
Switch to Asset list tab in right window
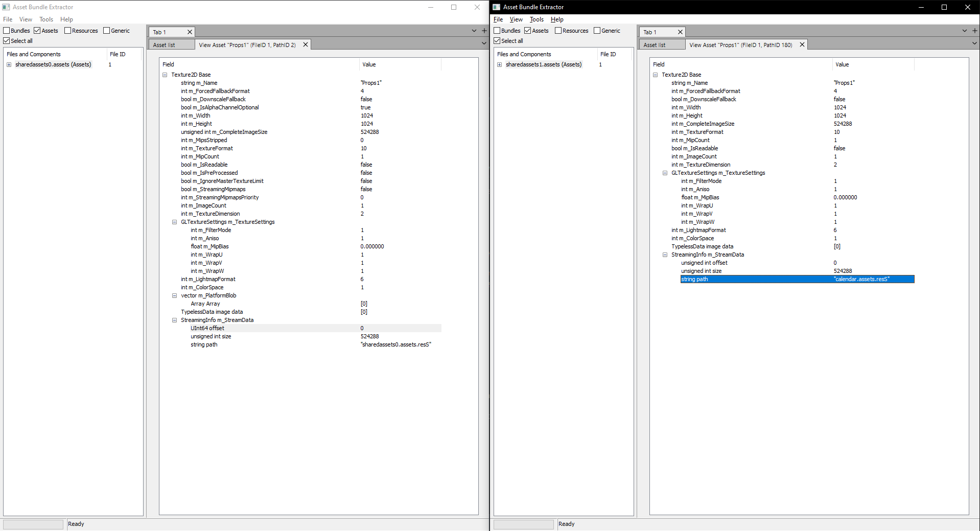point(662,45)
